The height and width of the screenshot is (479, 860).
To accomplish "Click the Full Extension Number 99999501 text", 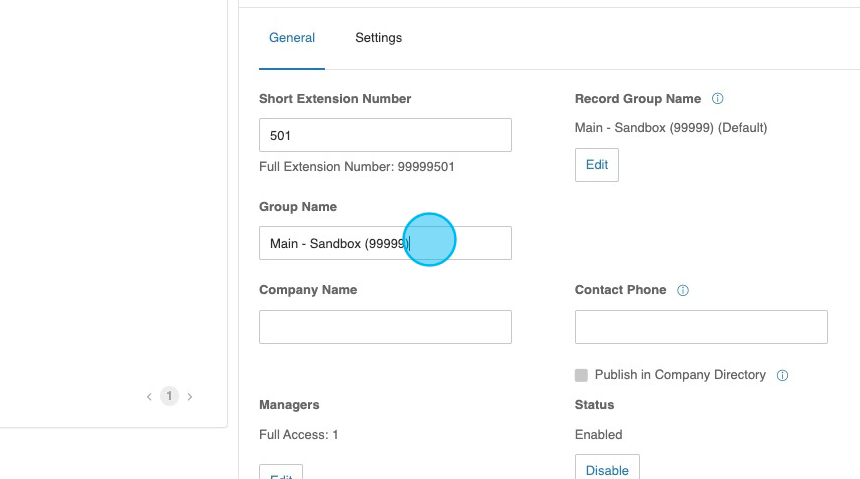I will click(x=357, y=167).
